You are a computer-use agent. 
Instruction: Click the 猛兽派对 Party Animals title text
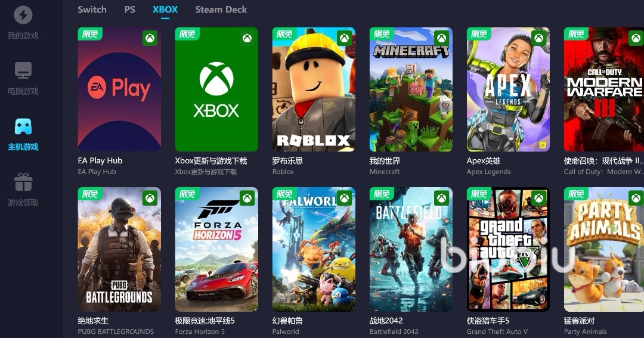pos(579,321)
